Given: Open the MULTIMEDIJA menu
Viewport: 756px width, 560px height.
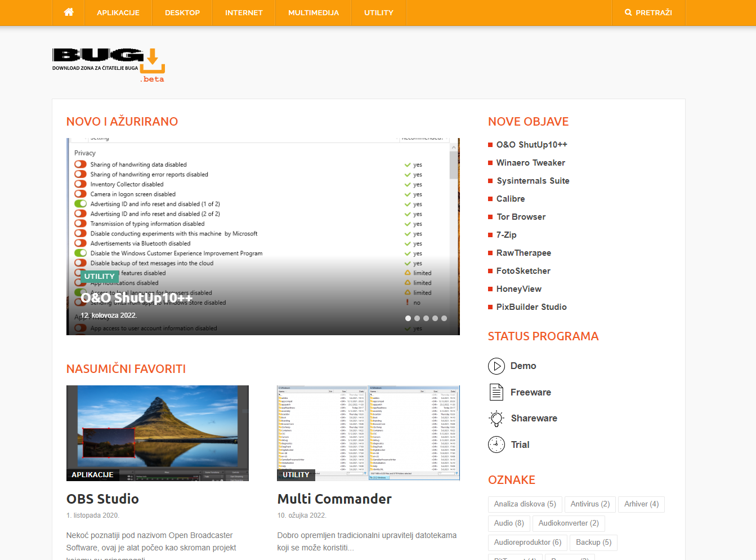Looking at the screenshot, I should (x=314, y=12).
